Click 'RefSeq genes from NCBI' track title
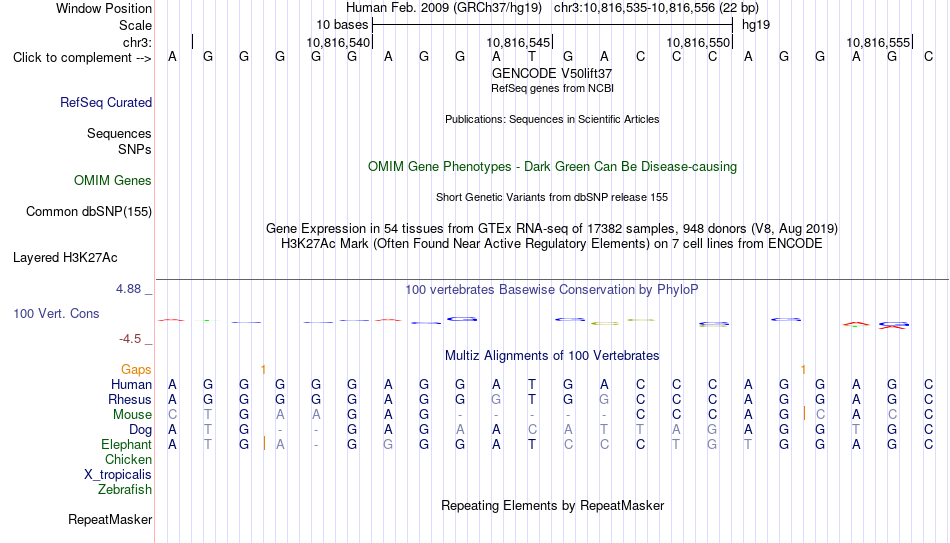Screen dimensions: 950x543 [552, 88]
